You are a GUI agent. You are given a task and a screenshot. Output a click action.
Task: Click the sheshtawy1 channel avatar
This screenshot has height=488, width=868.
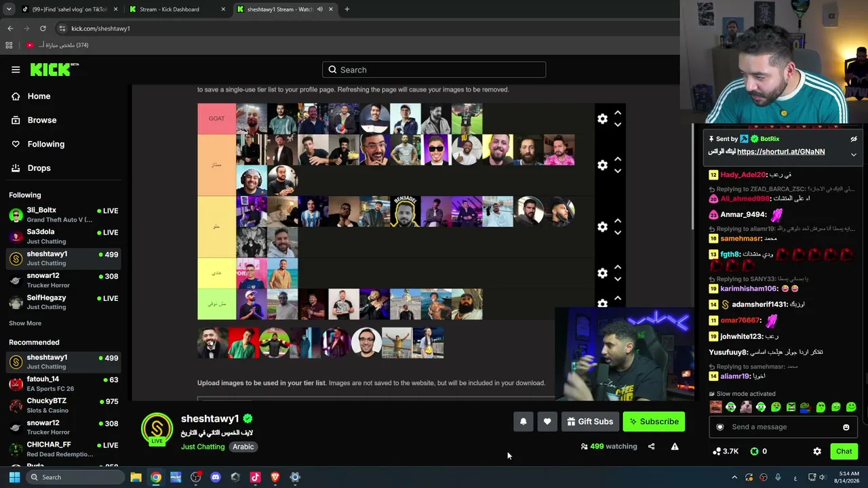(157, 429)
